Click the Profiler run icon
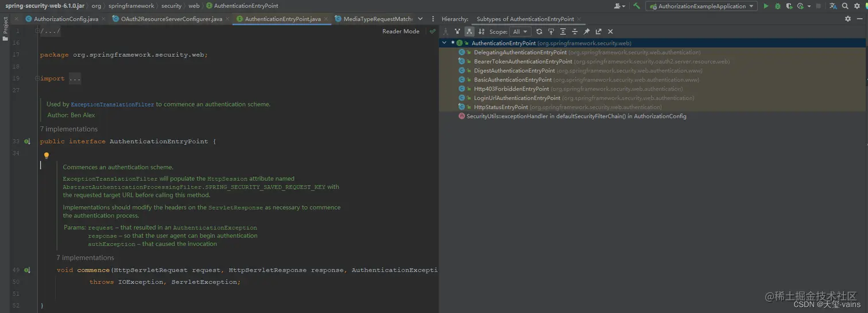 [801, 6]
